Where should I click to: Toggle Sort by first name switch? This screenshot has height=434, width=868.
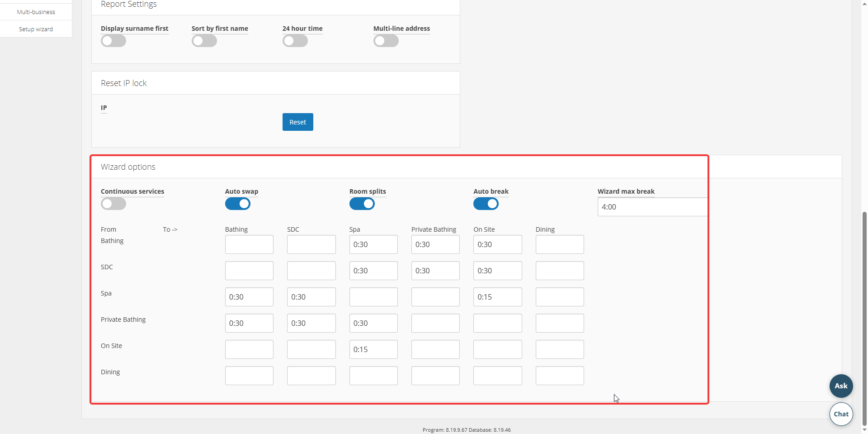click(x=204, y=41)
